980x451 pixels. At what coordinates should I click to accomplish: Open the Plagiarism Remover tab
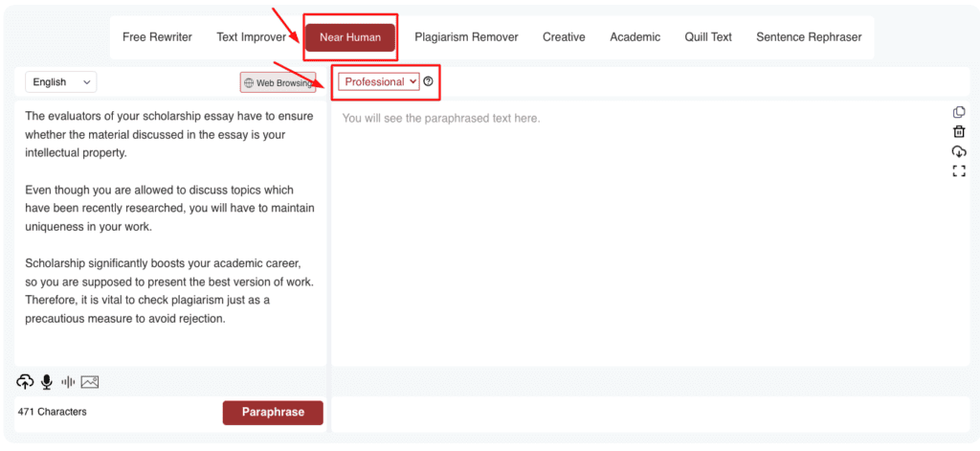tap(466, 37)
